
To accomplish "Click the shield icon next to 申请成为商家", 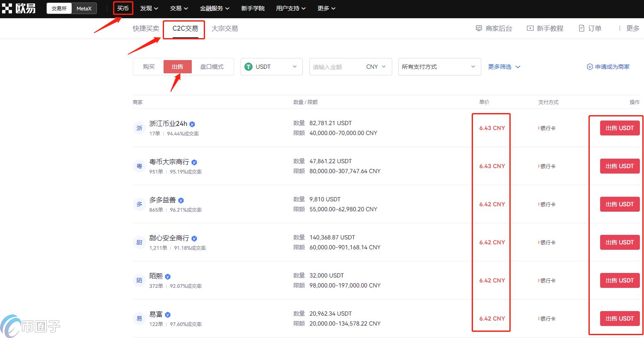I will pos(590,67).
